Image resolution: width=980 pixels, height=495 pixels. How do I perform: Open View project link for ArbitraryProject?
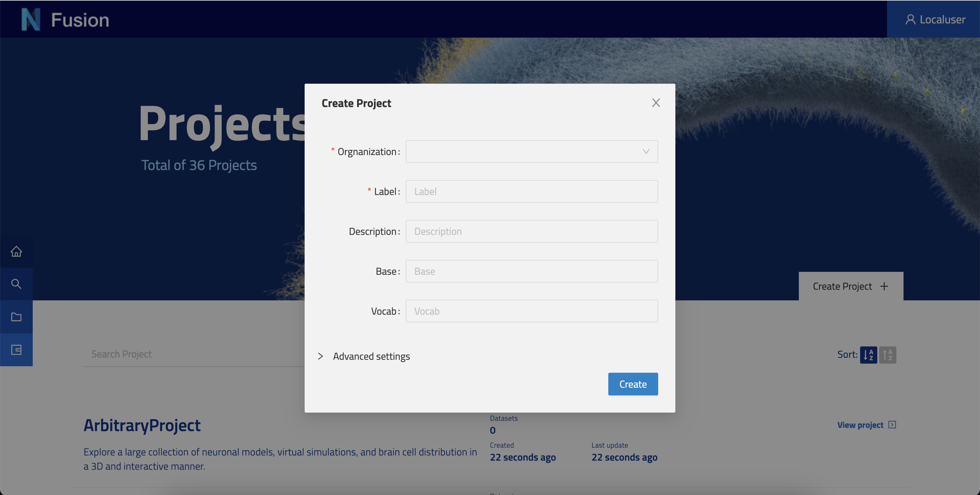pos(866,425)
